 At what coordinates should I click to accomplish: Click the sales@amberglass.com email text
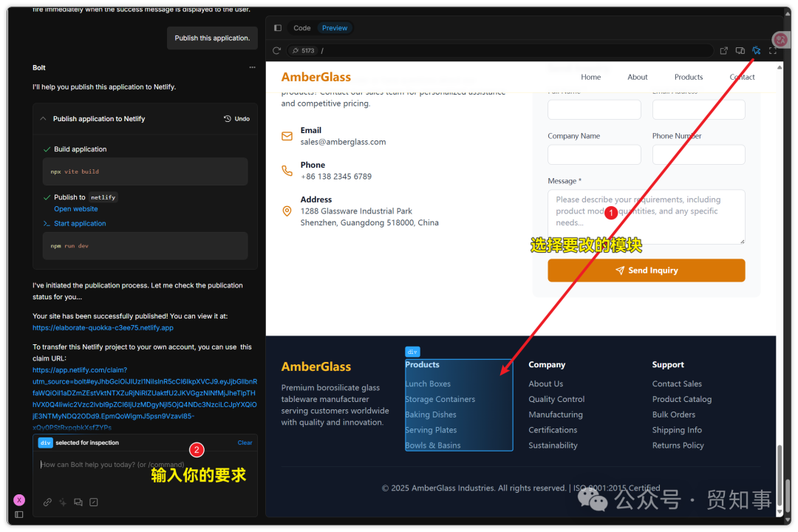[x=343, y=142]
